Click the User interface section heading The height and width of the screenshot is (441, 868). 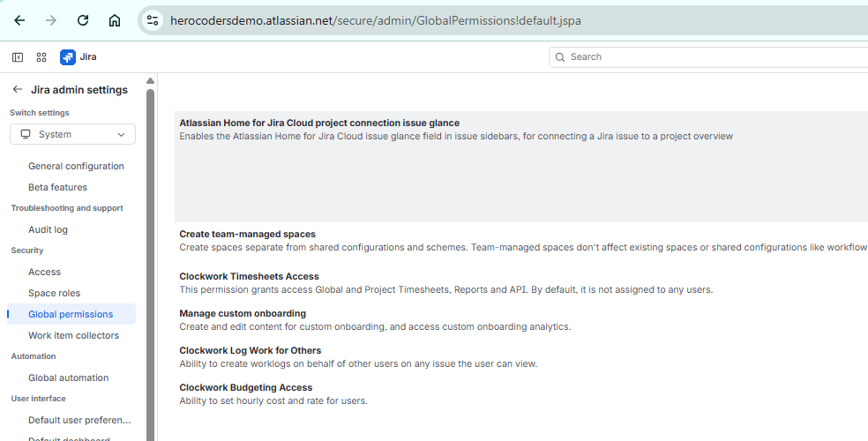click(38, 399)
